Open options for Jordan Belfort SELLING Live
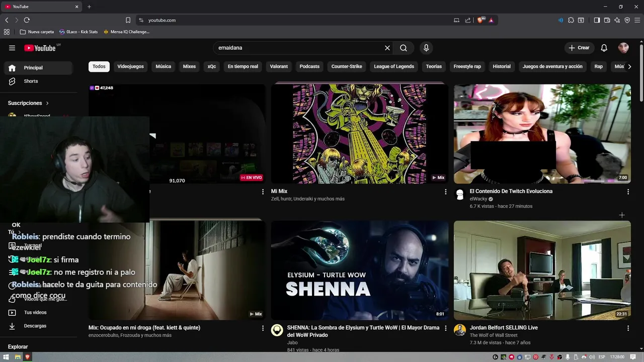Viewport: 644px width, 362px height. coord(628,328)
